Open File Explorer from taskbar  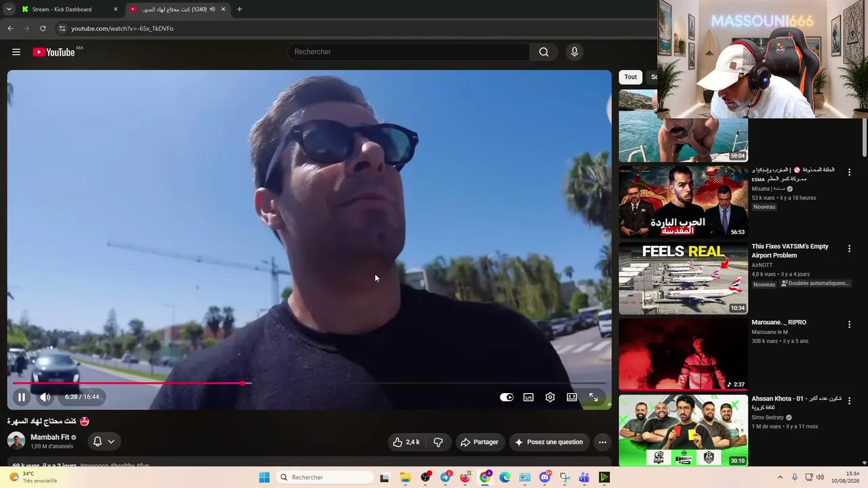pyautogui.click(x=405, y=477)
